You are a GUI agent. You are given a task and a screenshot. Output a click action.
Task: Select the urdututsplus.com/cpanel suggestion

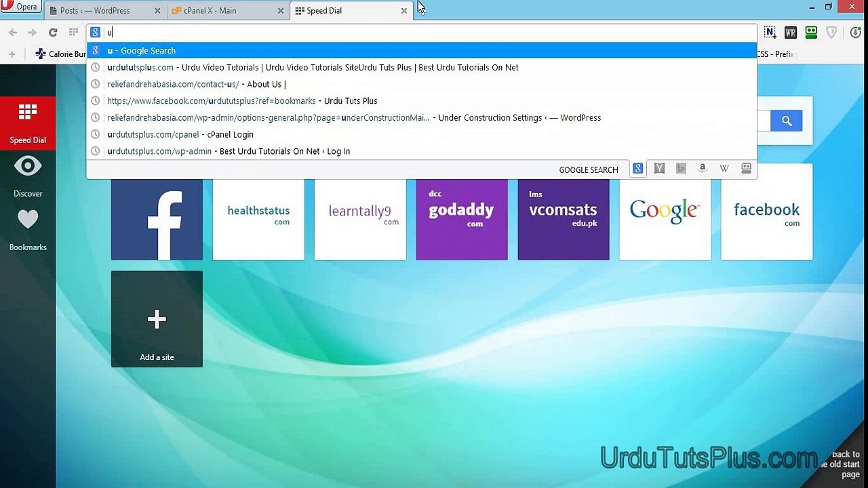point(421,134)
